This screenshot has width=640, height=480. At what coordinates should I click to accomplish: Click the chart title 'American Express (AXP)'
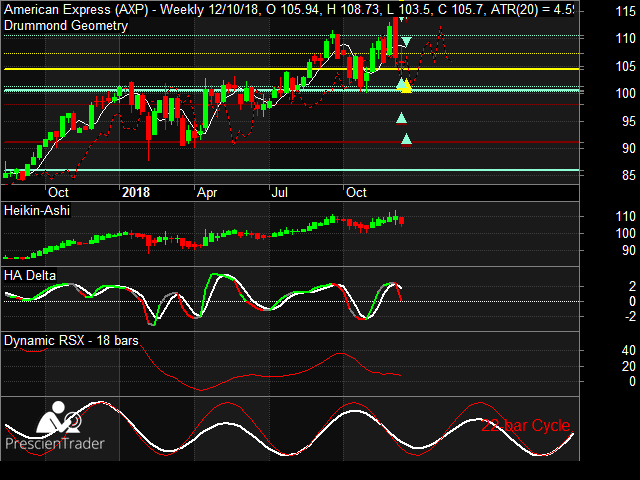tap(76, 9)
